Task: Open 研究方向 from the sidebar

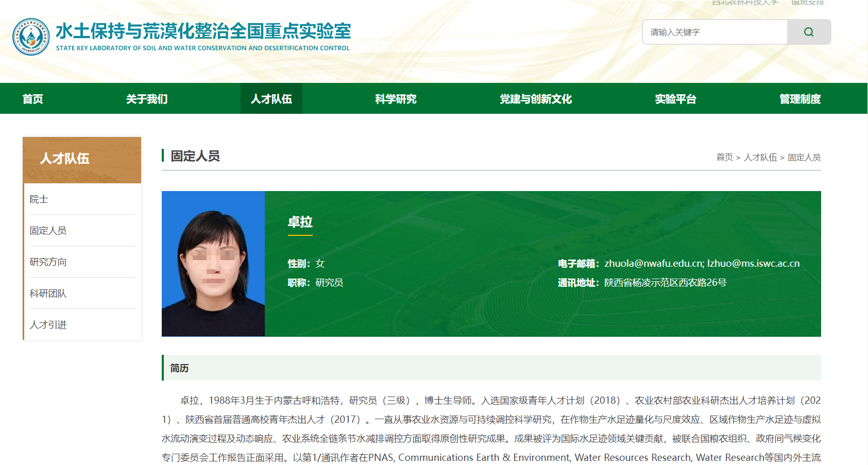Action: [x=48, y=262]
